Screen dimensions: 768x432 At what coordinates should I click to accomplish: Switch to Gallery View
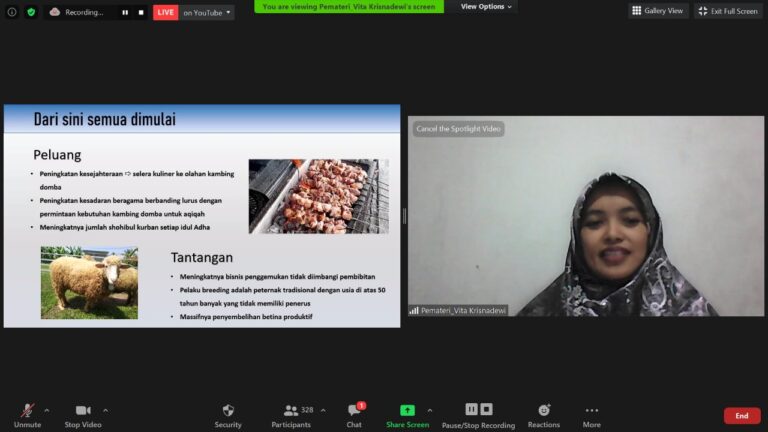point(658,11)
